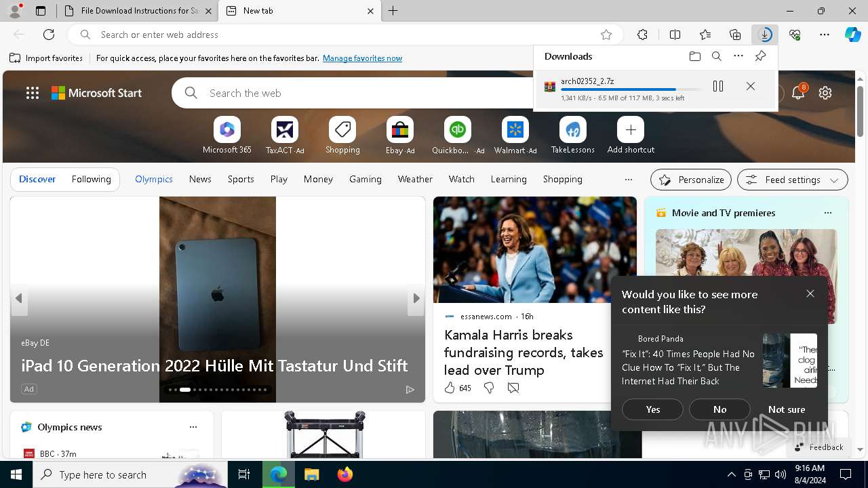This screenshot has height=488, width=868.
Task: Open Olympics news card options
Action: pos(193,427)
